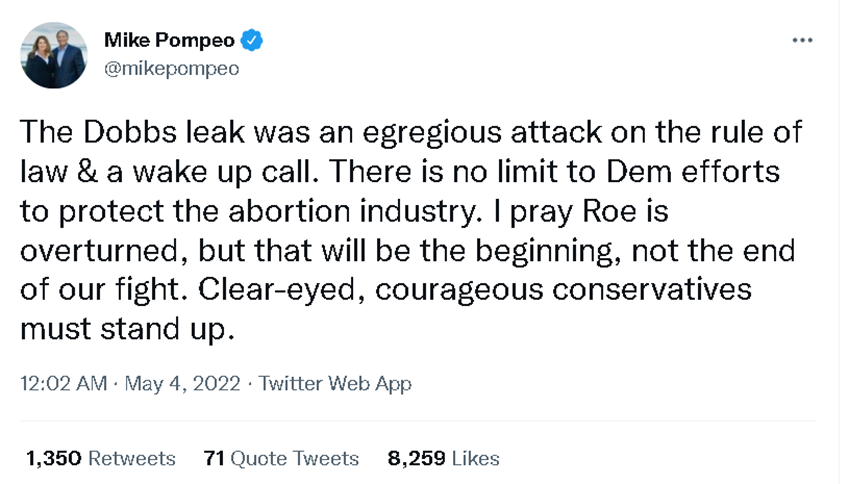Open the Twitter Web App source link

point(335,383)
